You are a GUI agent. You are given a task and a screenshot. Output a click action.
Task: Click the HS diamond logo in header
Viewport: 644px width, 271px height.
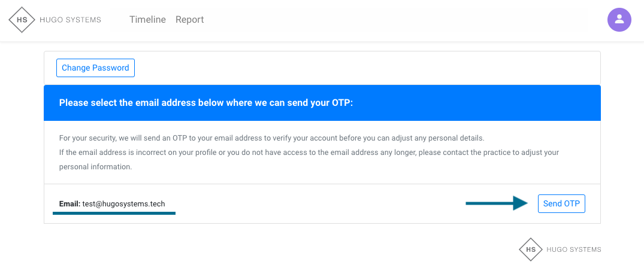(x=22, y=20)
